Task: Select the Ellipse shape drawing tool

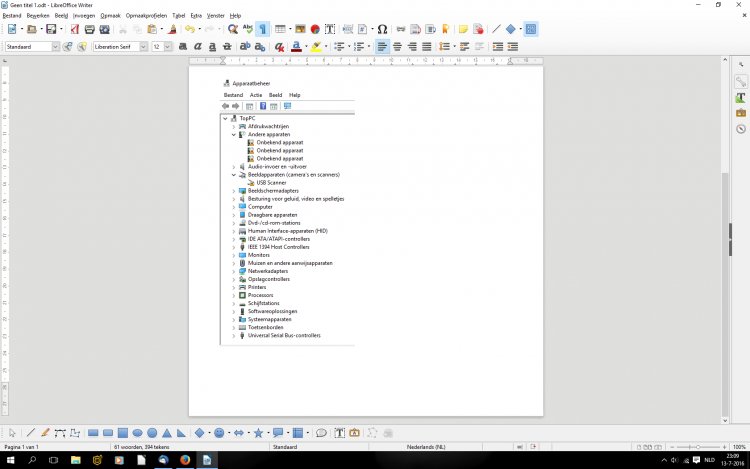Action: click(x=137, y=433)
